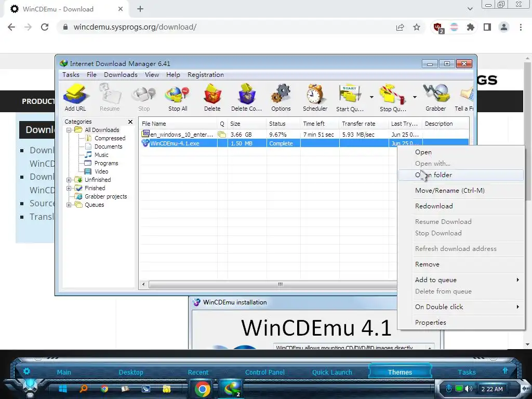The height and width of the screenshot is (399, 532).
Task: Click the IDM icon in the taskbar
Action: 231,389
